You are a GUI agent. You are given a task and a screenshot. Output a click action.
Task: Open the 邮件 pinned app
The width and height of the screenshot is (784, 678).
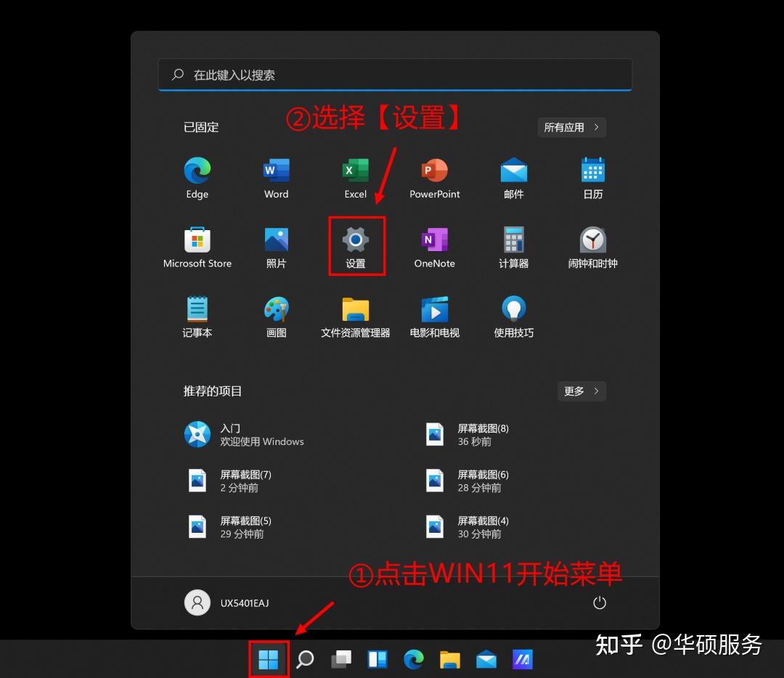click(513, 178)
